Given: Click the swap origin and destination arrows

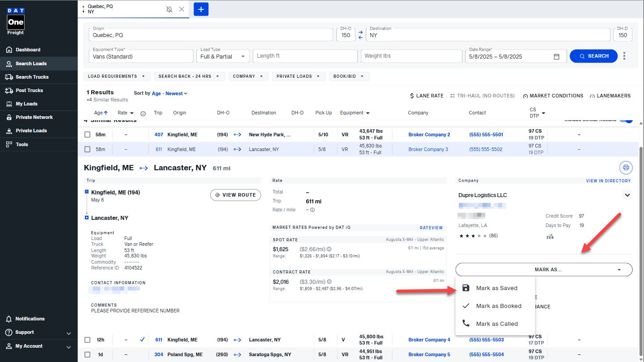Looking at the screenshot, I should [361, 34].
